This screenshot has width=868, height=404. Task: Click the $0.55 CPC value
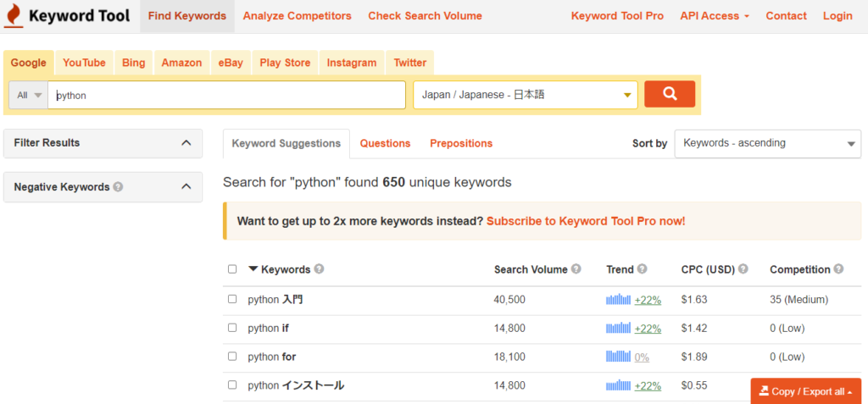coord(694,385)
